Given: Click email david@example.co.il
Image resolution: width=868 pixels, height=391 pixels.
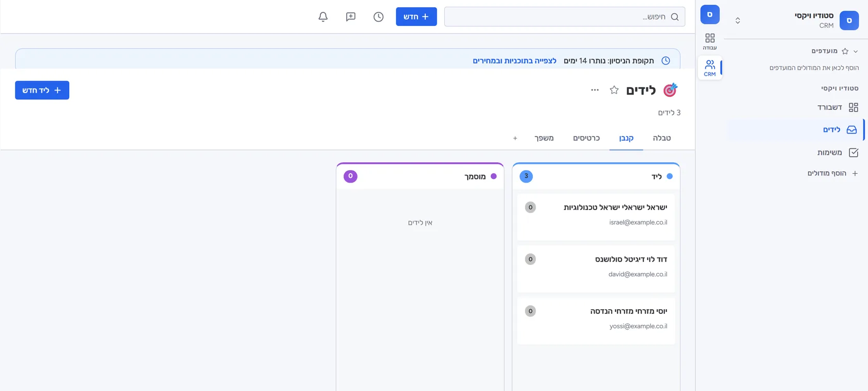Looking at the screenshot, I should coord(638,274).
